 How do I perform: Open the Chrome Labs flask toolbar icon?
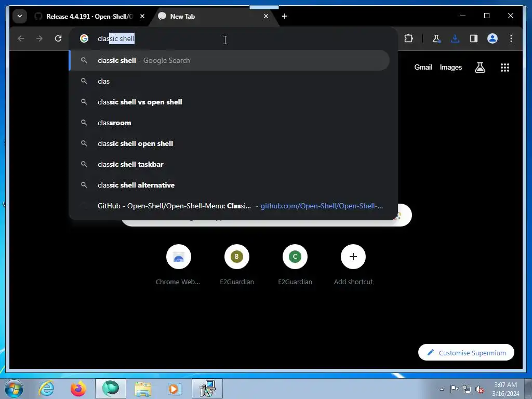click(436, 38)
